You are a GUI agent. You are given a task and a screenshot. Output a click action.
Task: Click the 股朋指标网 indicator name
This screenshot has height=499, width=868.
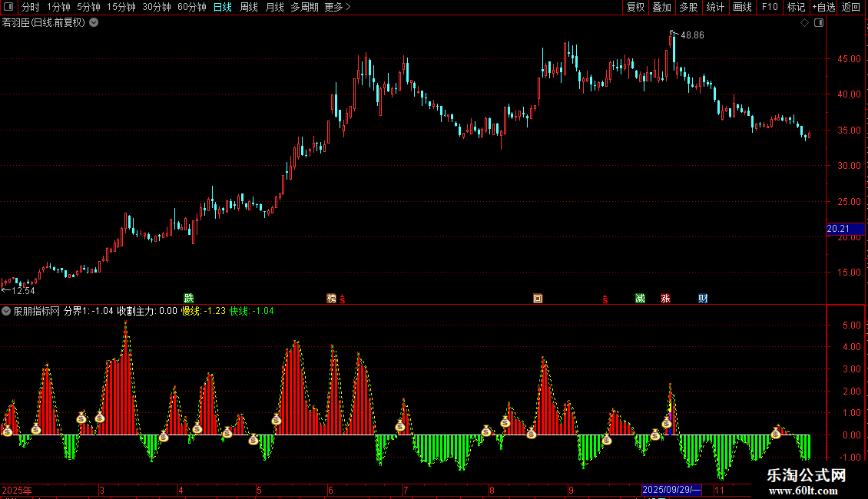(37, 311)
